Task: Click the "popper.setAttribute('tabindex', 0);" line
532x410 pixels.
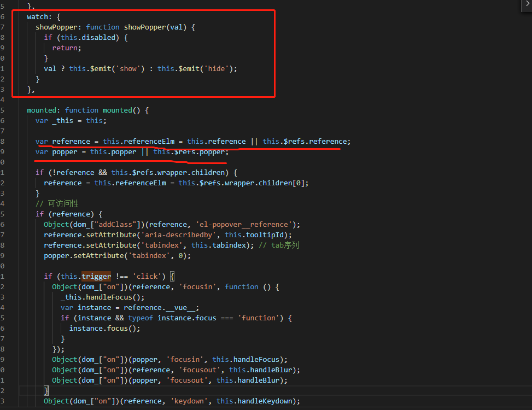Action: [118, 256]
